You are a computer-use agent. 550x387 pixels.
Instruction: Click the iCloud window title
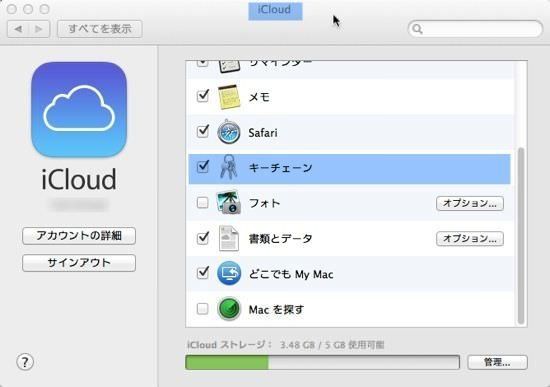[274, 9]
